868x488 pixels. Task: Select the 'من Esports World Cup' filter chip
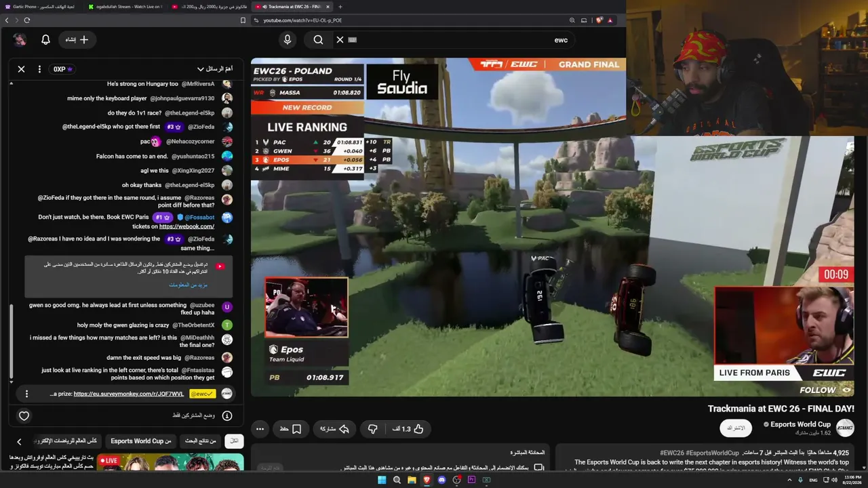[x=141, y=441]
